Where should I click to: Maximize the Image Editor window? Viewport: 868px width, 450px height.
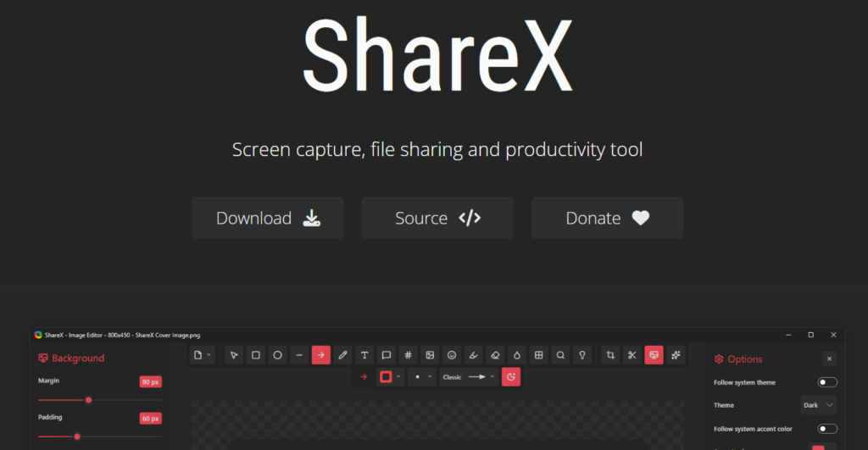[811, 335]
